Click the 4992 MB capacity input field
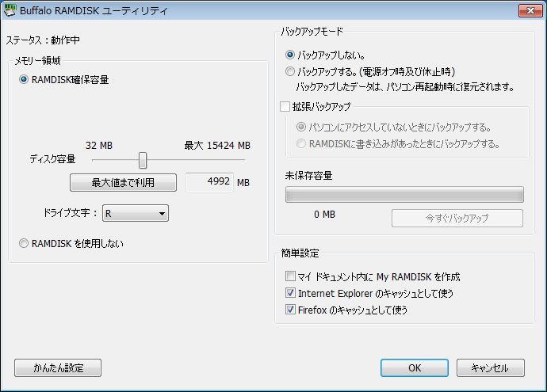 pos(209,182)
